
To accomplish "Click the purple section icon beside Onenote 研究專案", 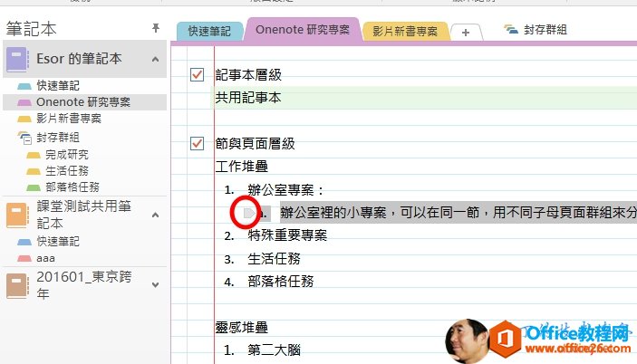I will pyautogui.click(x=24, y=102).
